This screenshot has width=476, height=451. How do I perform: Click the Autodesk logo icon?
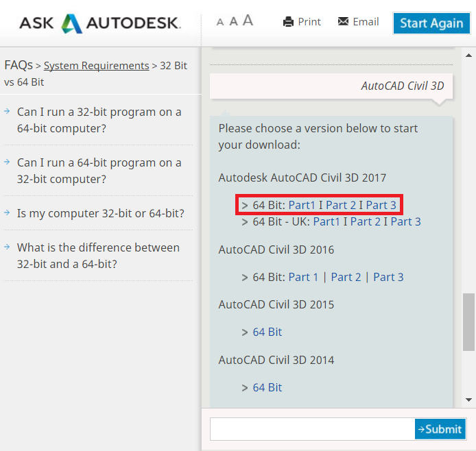pos(71,23)
